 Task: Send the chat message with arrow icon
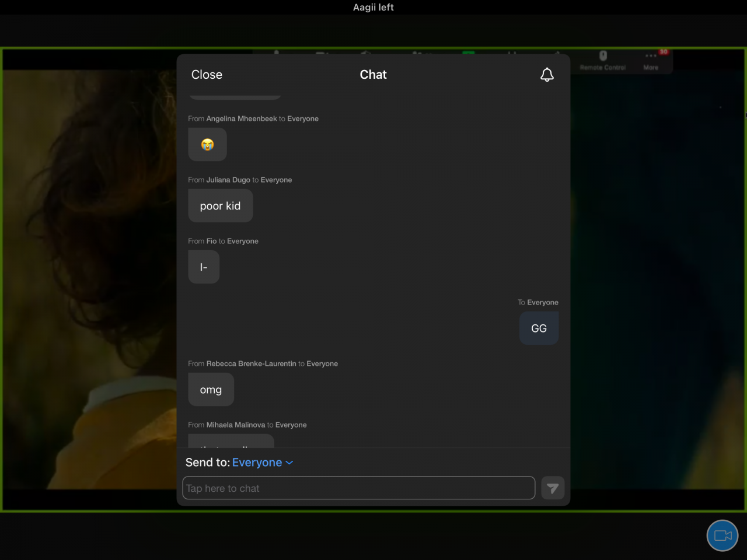[553, 488]
